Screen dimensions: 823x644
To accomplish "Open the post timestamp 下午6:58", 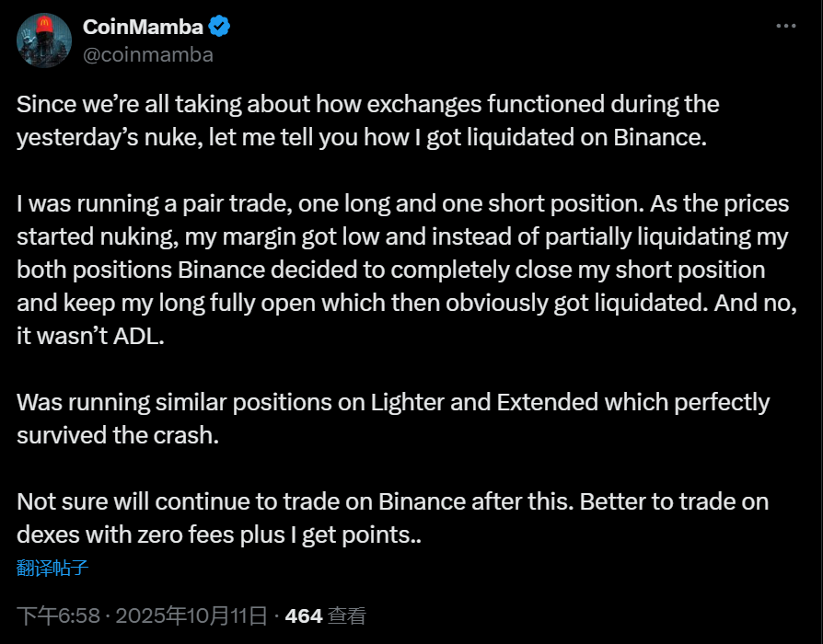I will point(53,615).
